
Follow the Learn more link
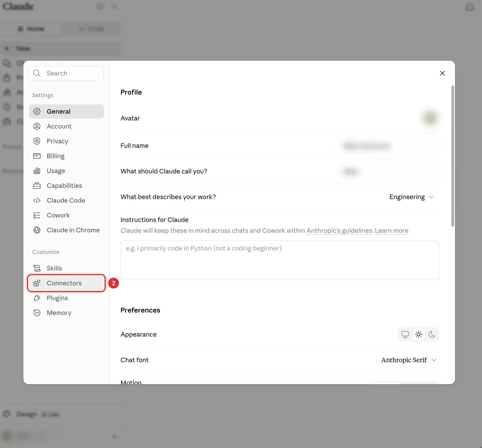pos(391,231)
